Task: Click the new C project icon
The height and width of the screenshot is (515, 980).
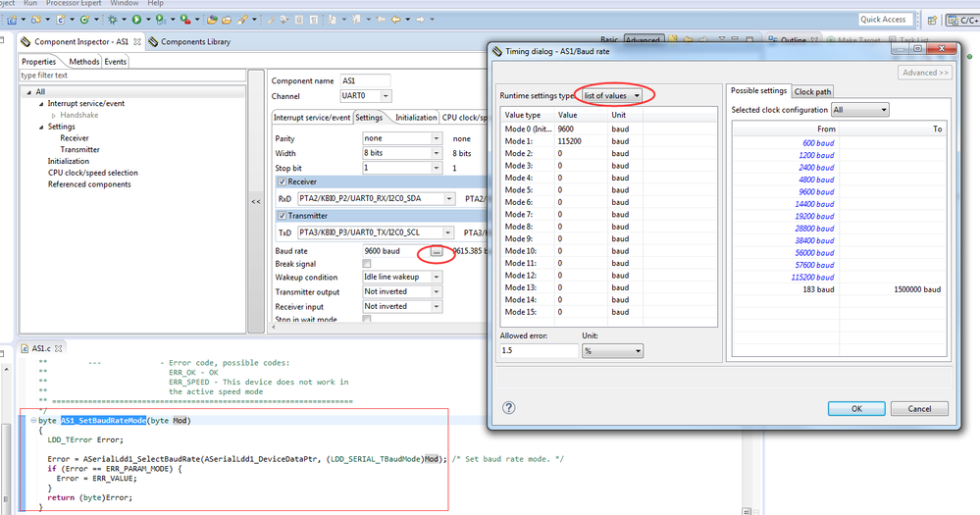Action: [x=12, y=20]
